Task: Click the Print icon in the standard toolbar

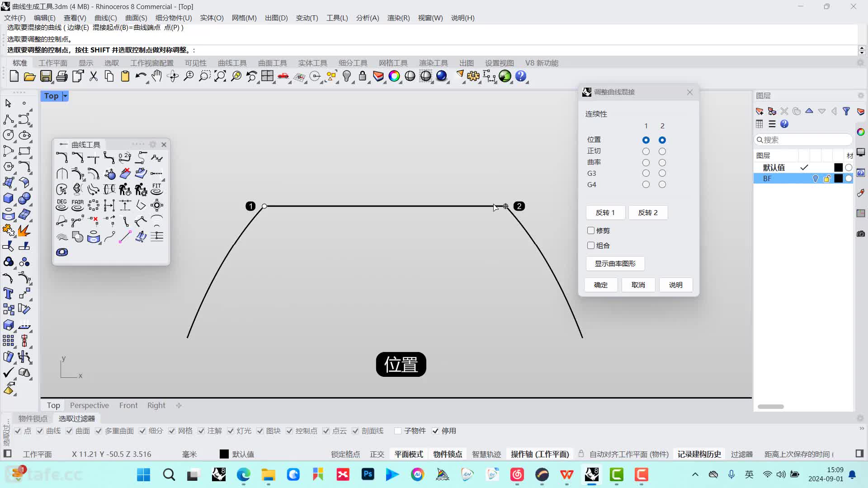Action: pos(62,76)
